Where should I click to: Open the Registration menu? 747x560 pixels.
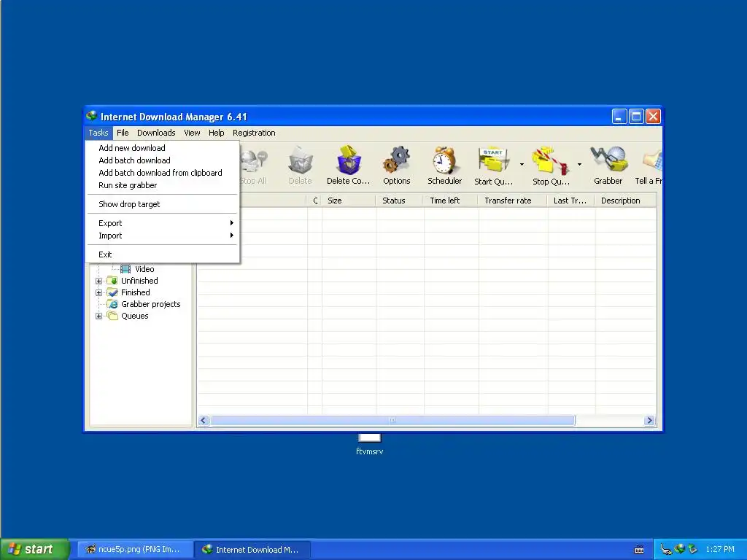point(254,133)
